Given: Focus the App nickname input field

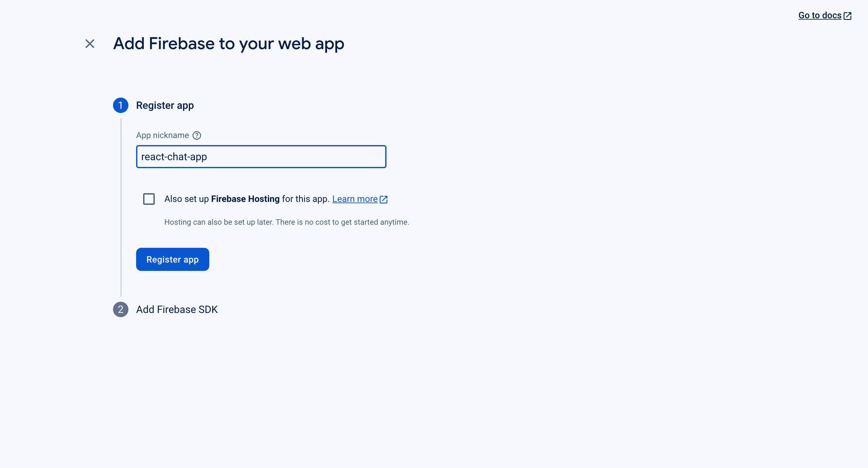Looking at the screenshot, I should coord(261,157).
